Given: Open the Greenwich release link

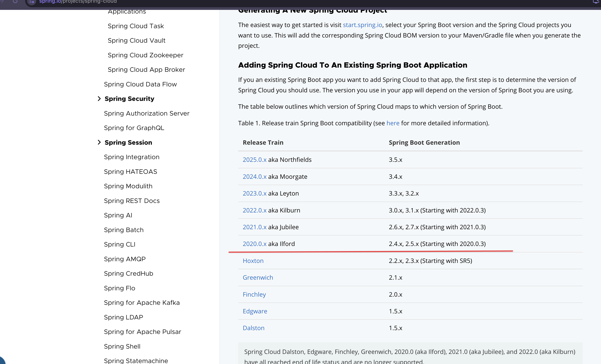Looking at the screenshot, I should point(258,278).
